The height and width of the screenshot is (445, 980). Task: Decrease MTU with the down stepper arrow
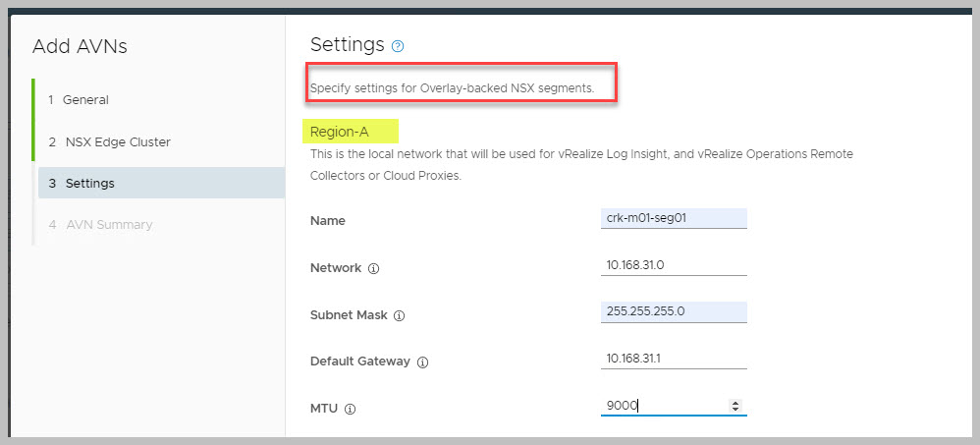pos(736,410)
